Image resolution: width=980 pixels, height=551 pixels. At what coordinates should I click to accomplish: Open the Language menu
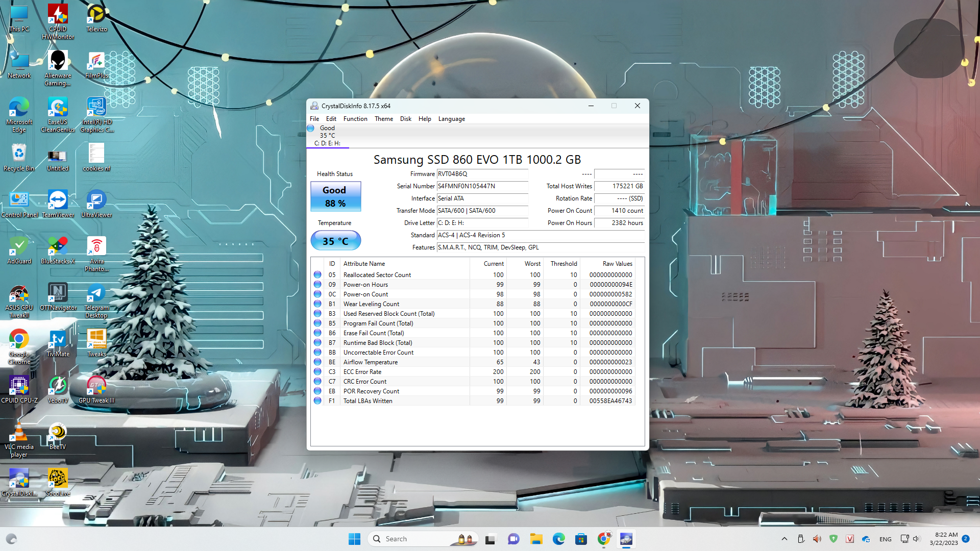click(x=452, y=119)
